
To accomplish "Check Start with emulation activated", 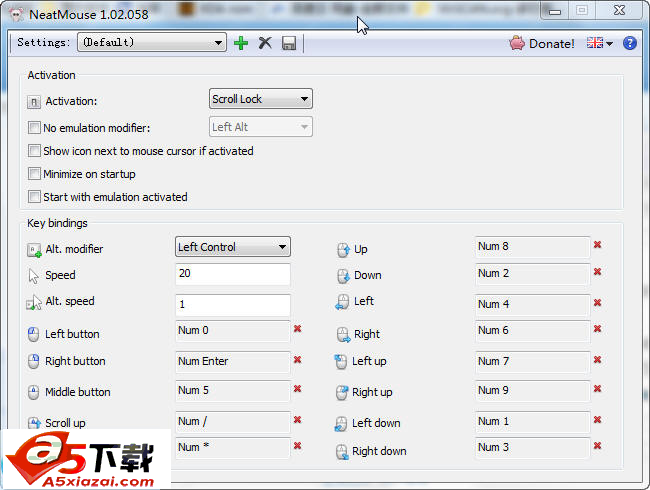I will [x=34, y=196].
